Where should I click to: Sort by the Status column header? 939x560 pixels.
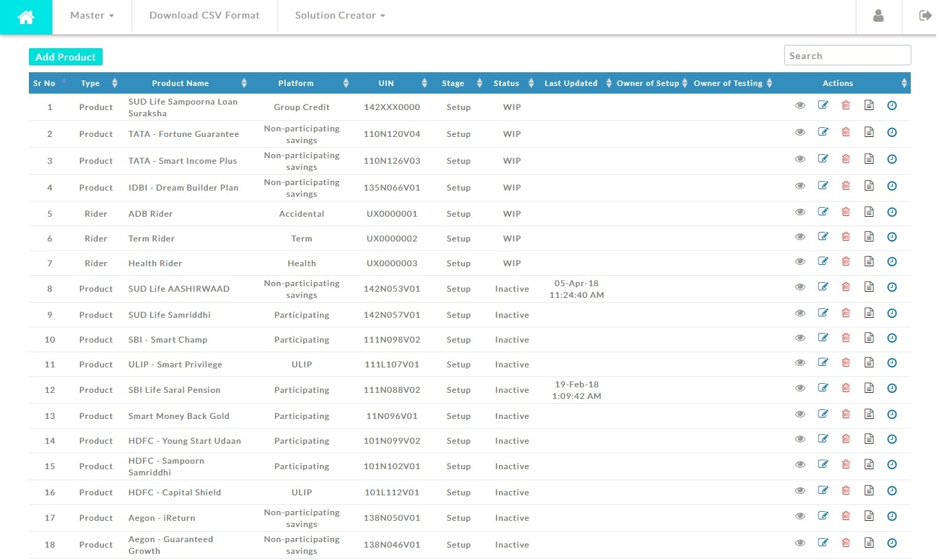pos(506,83)
